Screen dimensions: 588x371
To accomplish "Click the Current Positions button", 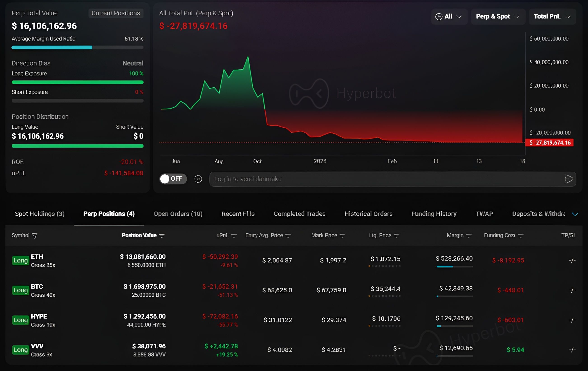I will [116, 13].
